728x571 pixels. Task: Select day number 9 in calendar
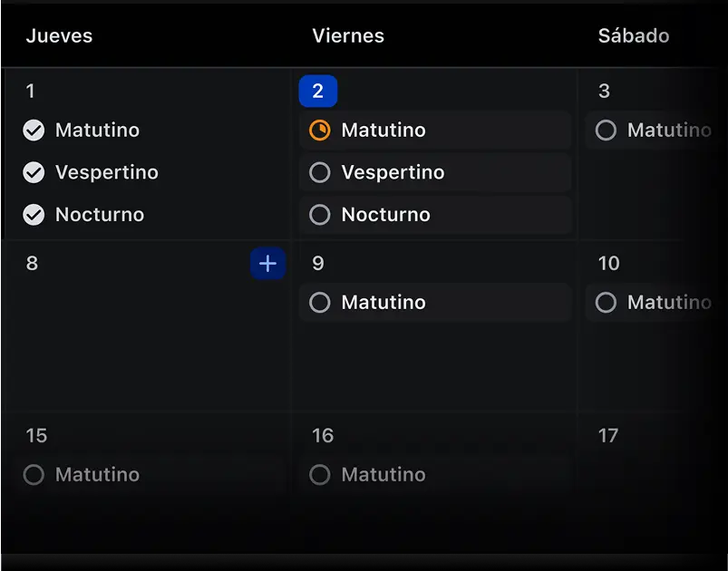318,264
